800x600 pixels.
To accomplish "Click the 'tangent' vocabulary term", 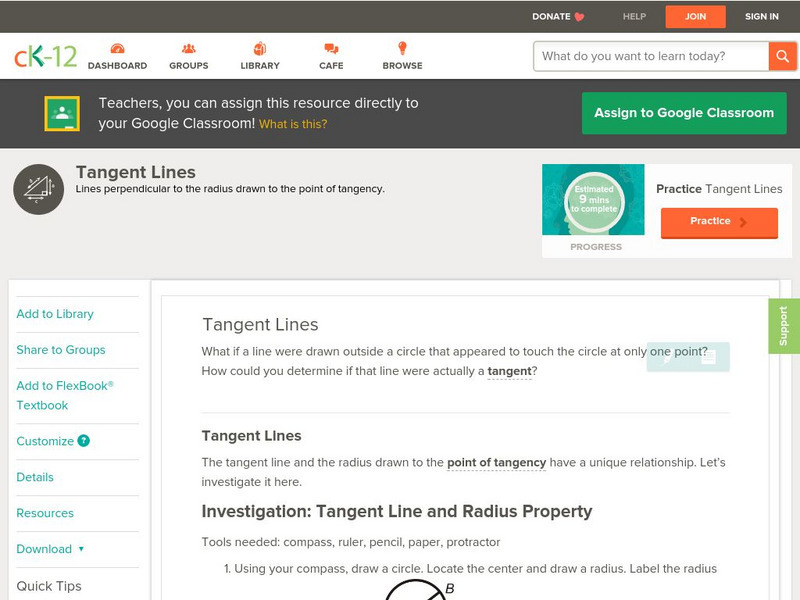I will pyautogui.click(x=509, y=371).
